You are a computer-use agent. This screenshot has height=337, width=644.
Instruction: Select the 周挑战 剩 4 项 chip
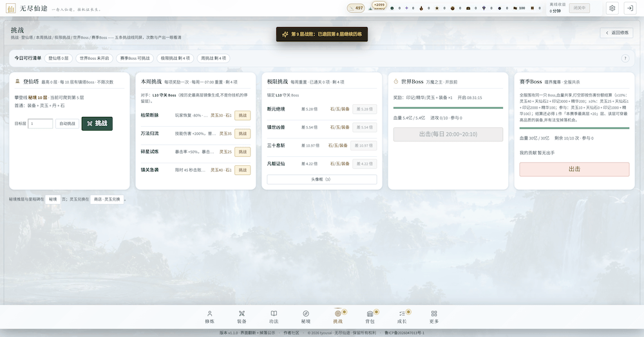click(x=213, y=59)
